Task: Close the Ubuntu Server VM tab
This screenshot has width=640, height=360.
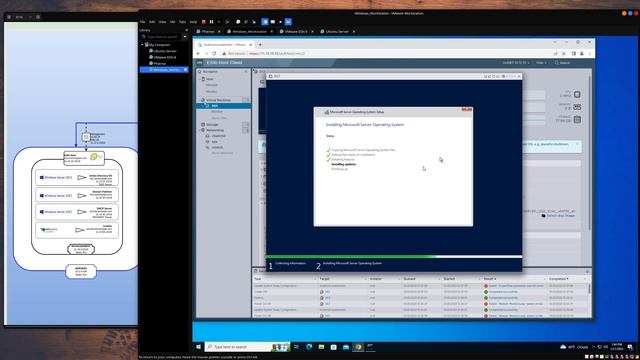Action: [354, 31]
